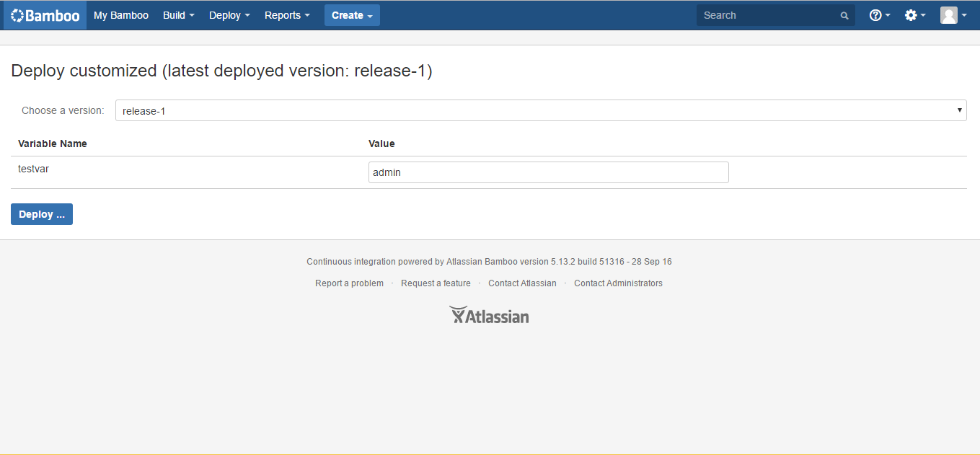Click the Bamboo logo
The image size is (980, 455).
click(45, 14)
